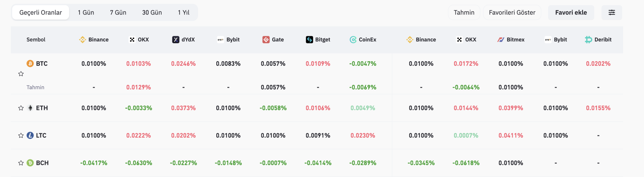Toggle favorite star for LTC
Image resolution: width=644 pixels, height=177 pixels.
tap(21, 136)
